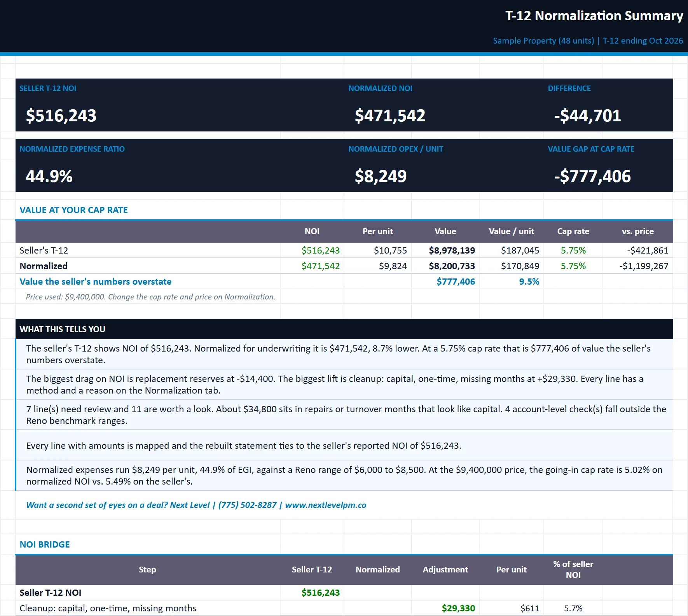Select the Sample Property subtitle line
Image resolution: width=688 pixels, height=616 pixels.
pyautogui.click(x=588, y=41)
